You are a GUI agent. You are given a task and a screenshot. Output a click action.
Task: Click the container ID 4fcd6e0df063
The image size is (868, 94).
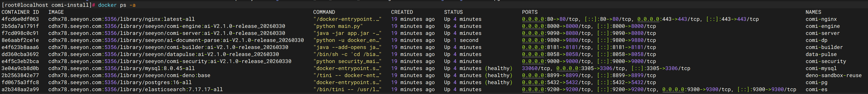20,19
